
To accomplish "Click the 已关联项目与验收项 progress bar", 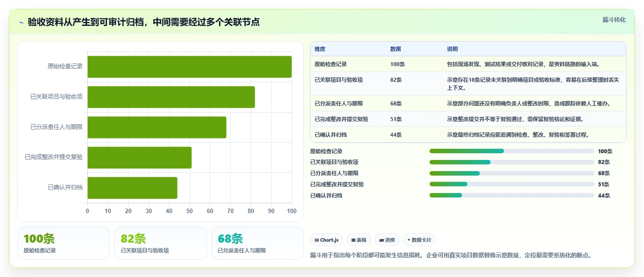I will (x=512, y=162).
